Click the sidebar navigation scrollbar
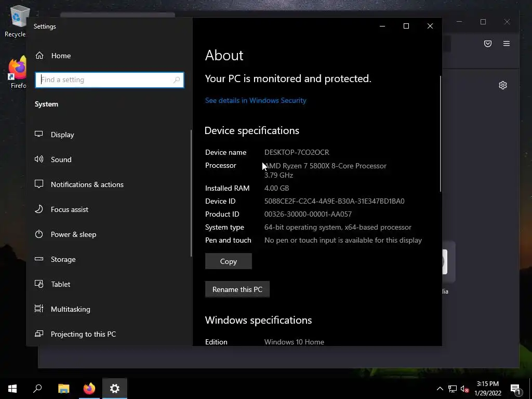 191,193
